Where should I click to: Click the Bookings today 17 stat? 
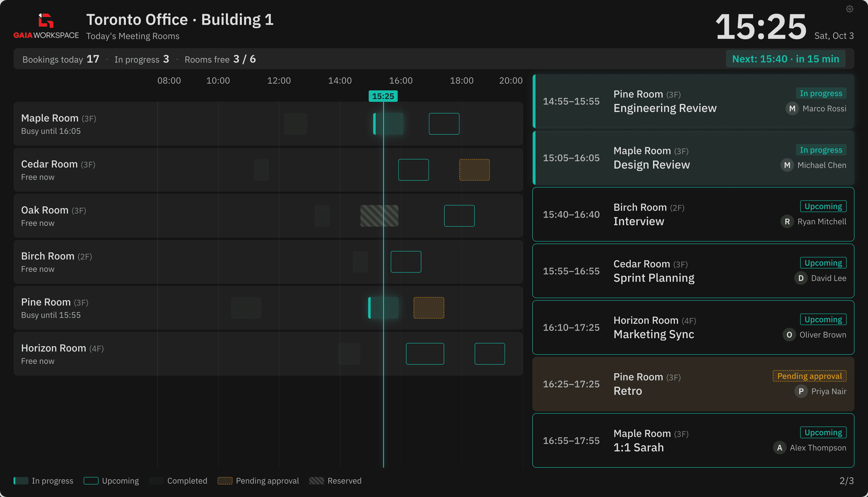pos(61,59)
